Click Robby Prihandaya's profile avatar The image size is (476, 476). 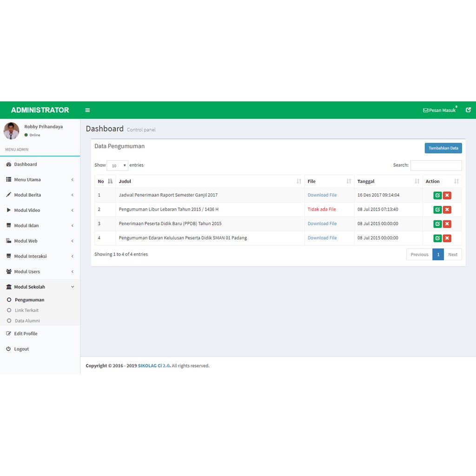point(11,131)
